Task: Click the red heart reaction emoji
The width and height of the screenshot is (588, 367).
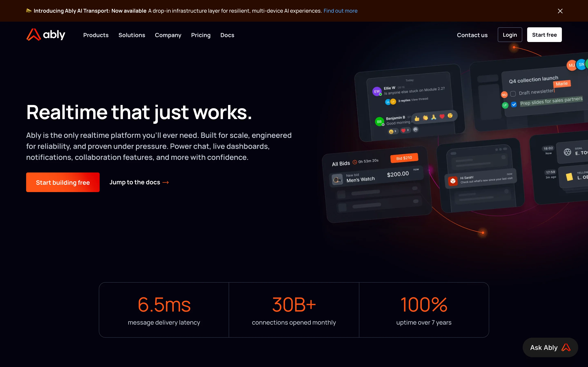Action: tap(442, 116)
